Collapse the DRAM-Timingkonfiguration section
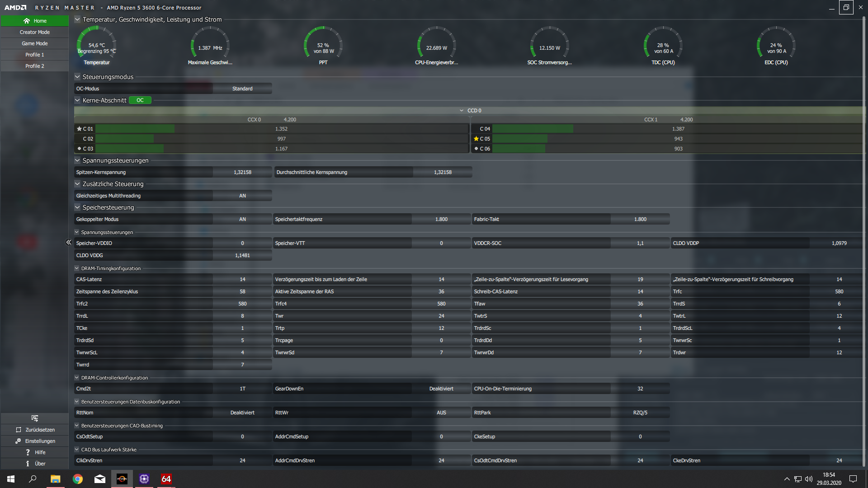The image size is (868, 488). click(x=77, y=268)
